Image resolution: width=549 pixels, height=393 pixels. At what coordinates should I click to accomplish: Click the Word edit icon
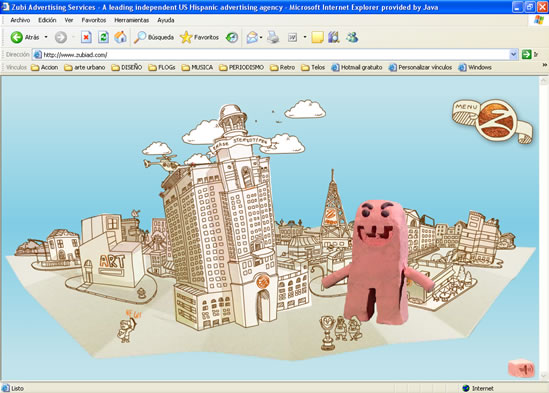coord(292,37)
